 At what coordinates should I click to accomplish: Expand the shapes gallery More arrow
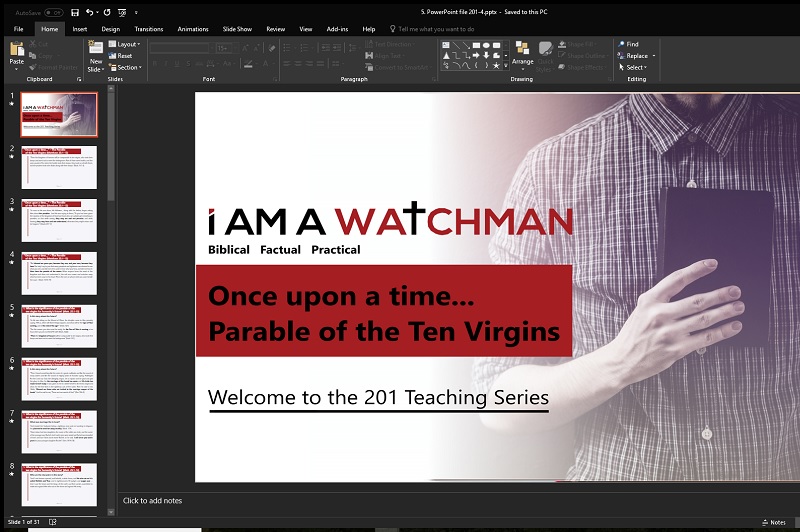pos(506,65)
